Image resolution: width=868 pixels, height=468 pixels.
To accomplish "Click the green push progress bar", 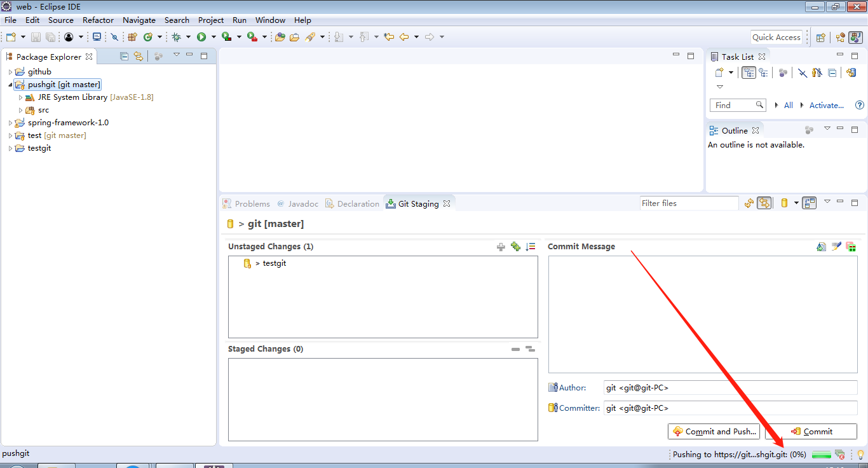I will point(822,455).
